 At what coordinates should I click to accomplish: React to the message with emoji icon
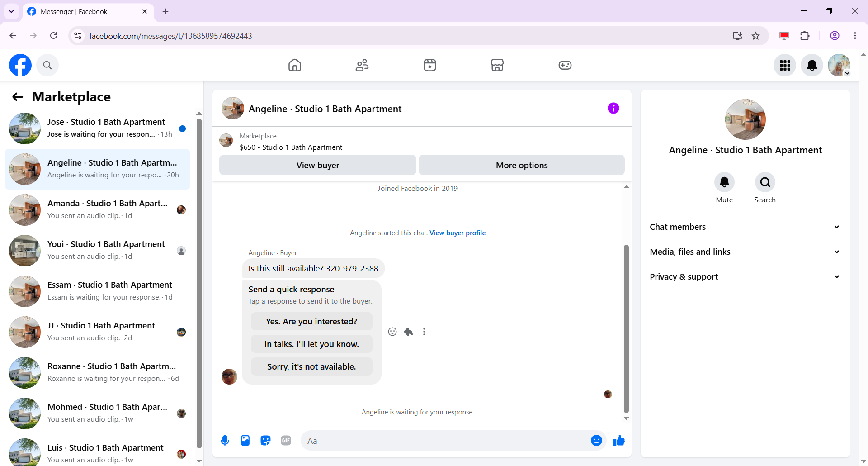(392, 332)
